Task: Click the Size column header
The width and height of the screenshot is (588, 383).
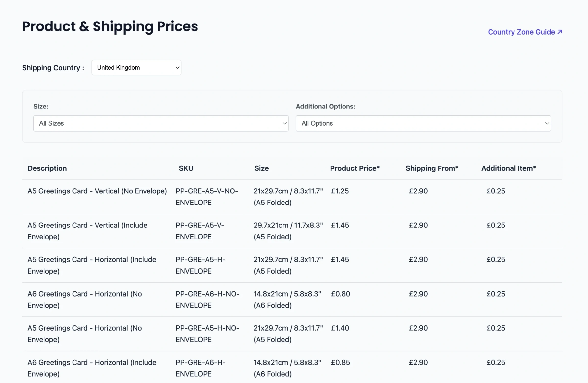Action: (261, 168)
